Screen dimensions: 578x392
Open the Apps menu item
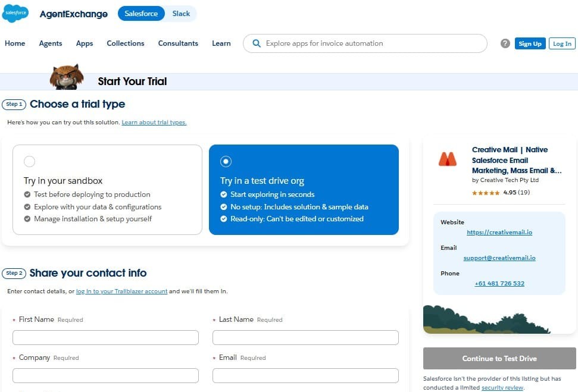85,43
